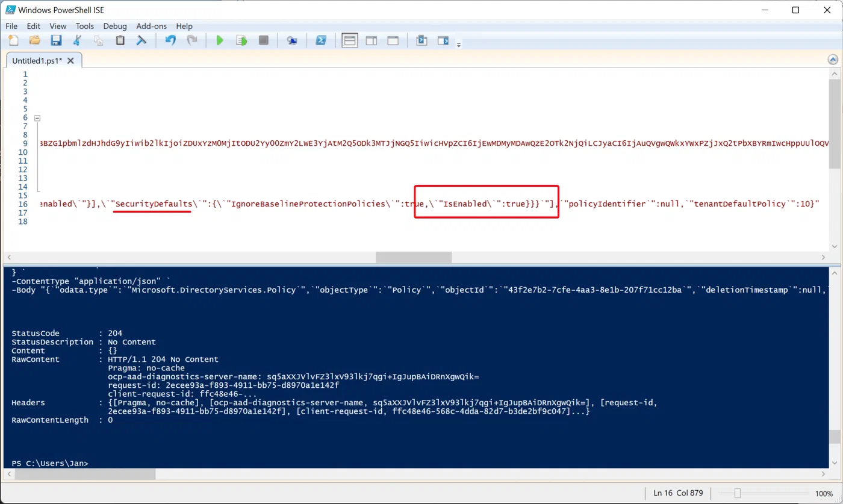
Task: Click the Ln 16 Col 879 status indicator
Action: 678,493
